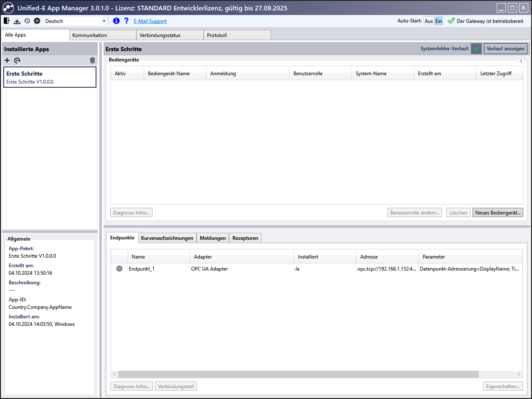Select the Erste Schritte app in list

tap(50, 77)
